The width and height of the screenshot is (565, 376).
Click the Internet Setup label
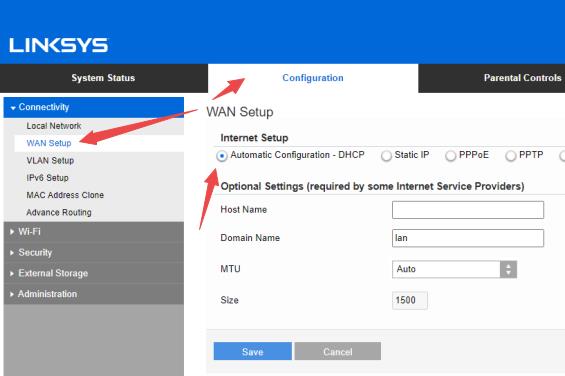[x=254, y=138]
